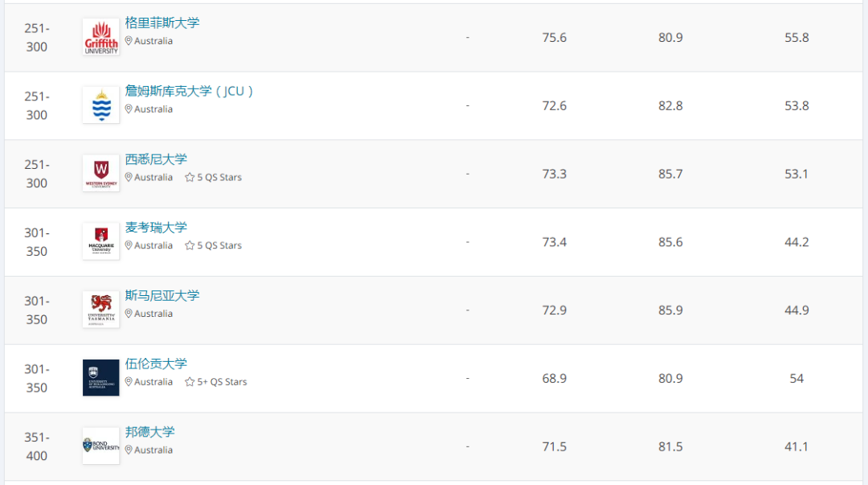The height and width of the screenshot is (485, 868).
Task: Visit the 斯马尼亚大学 profile link
Action: coord(162,295)
